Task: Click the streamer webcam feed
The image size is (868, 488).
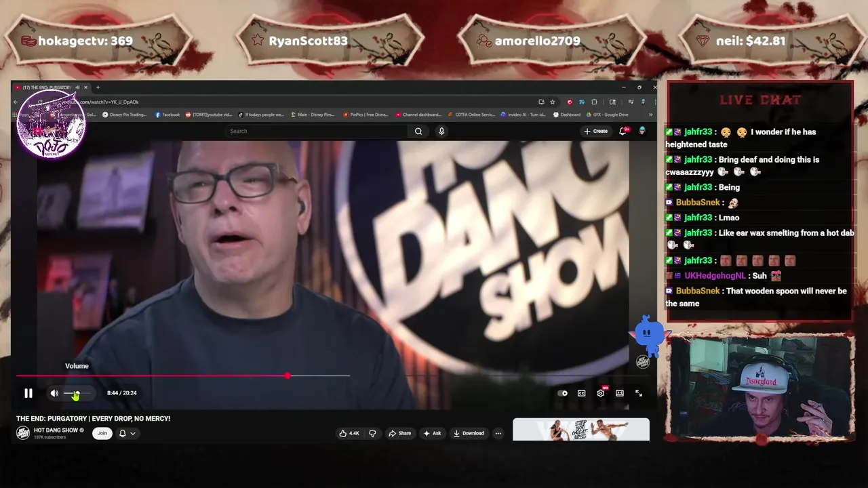Action: coord(760,387)
